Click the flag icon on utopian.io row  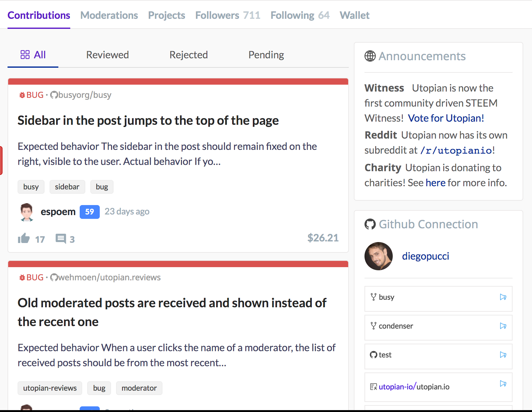503,383
